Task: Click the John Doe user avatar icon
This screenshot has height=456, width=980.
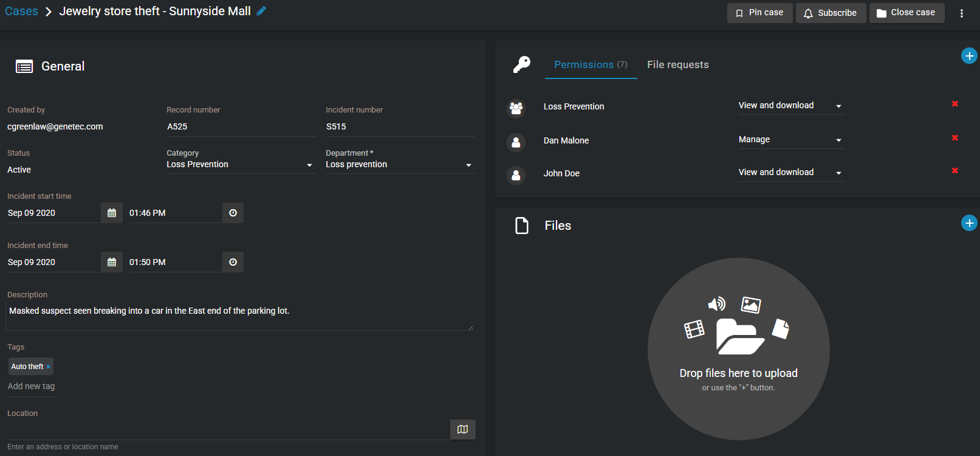Action: (516, 175)
